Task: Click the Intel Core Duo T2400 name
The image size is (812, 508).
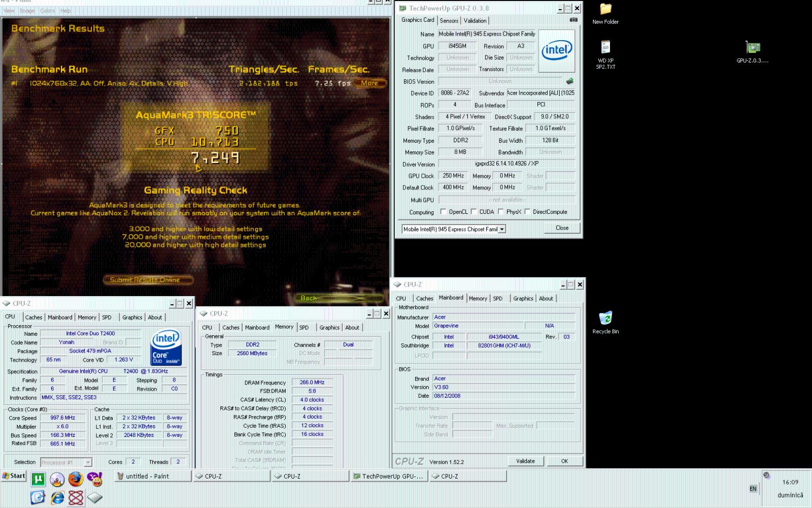Action: 90,333
